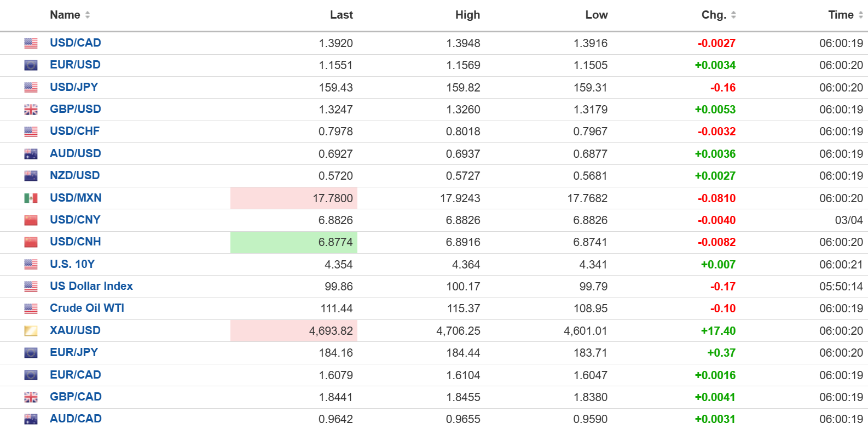The height and width of the screenshot is (429, 868).
Task: Click the gold bar icon beside XAU/USD
Action: click(31, 331)
